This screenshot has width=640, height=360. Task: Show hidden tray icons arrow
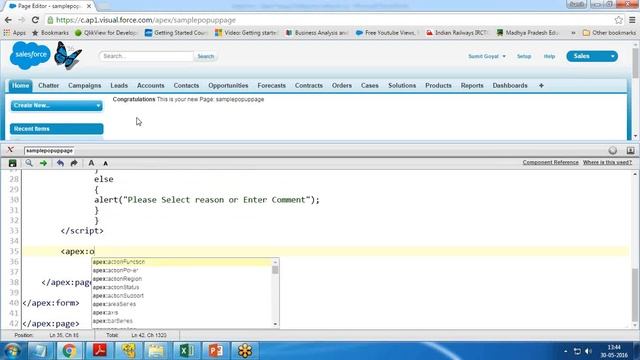click(565, 351)
